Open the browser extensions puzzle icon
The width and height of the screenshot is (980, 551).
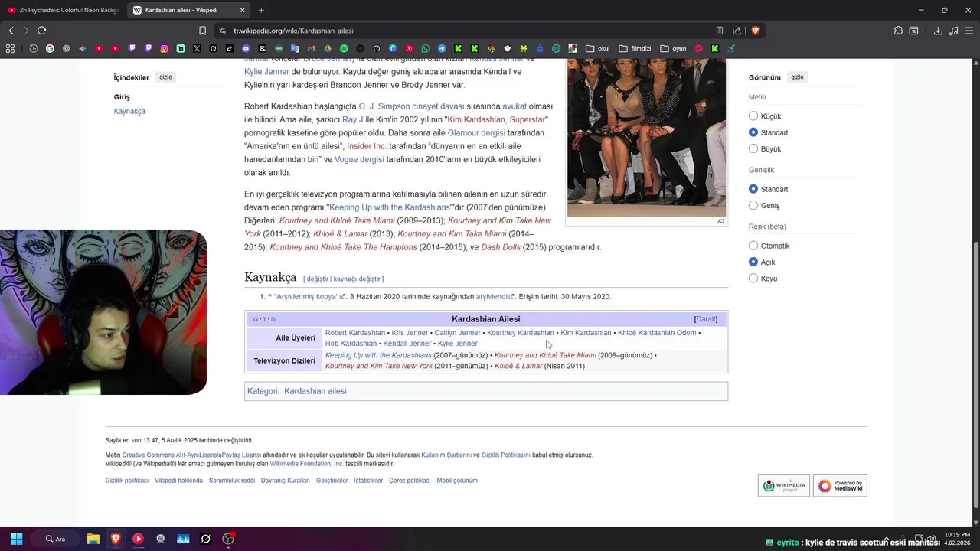898,31
